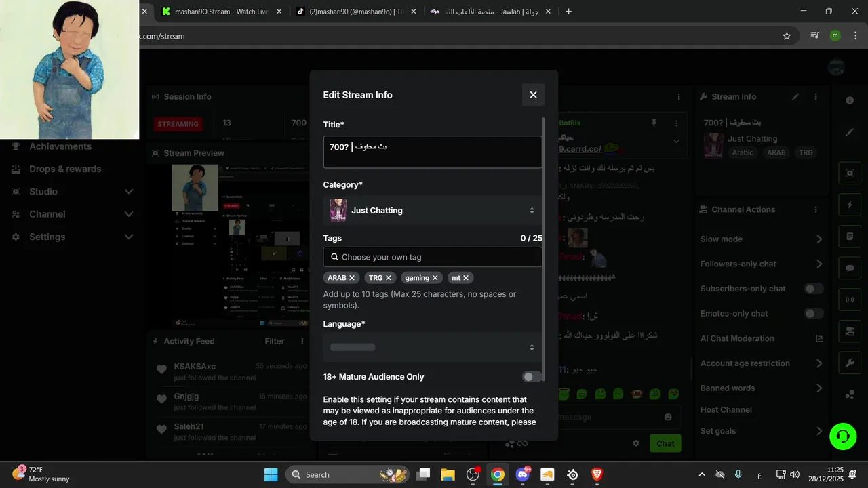Remove the TRG tag

coord(389,278)
